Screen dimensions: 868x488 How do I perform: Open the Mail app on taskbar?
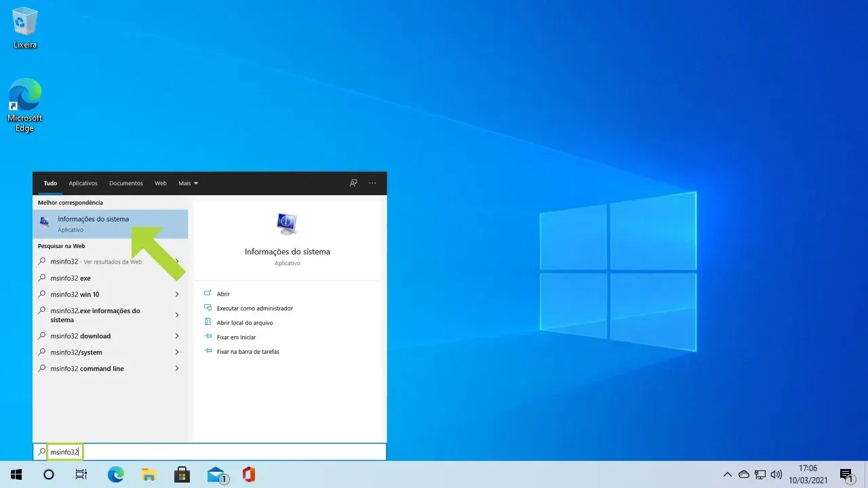tap(216, 474)
